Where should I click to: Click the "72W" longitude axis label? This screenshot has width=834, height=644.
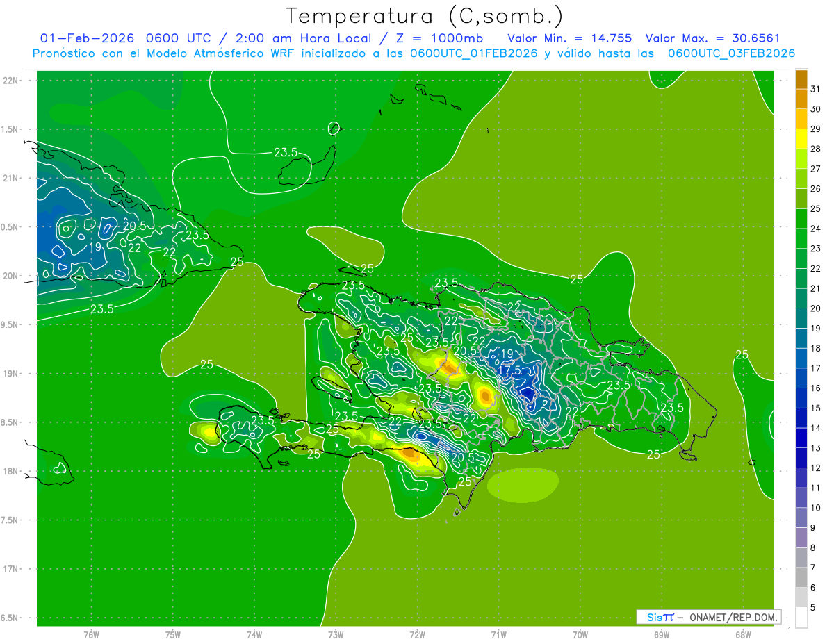tap(417, 634)
